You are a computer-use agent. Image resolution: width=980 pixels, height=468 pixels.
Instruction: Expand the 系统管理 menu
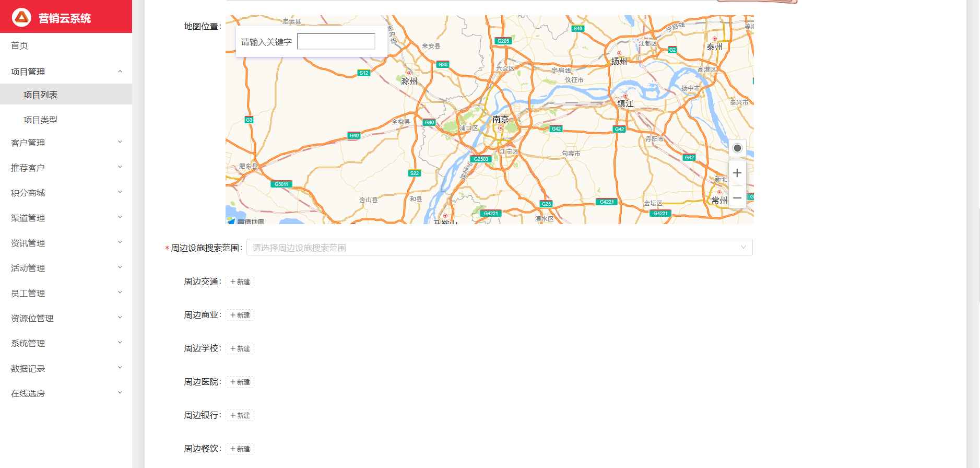click(66, 343)
